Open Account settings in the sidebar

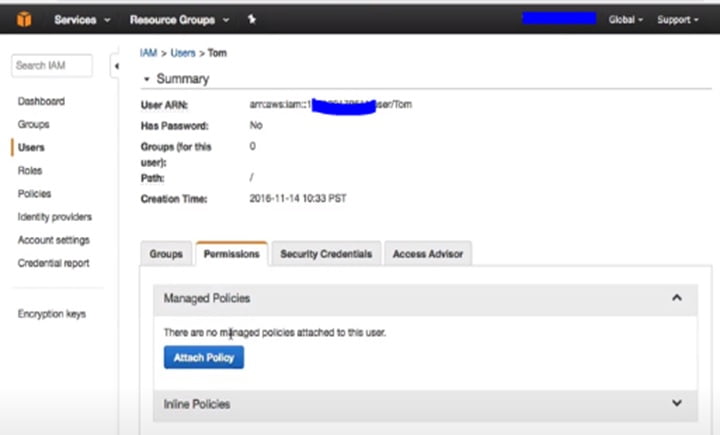[x=54, y=240]
